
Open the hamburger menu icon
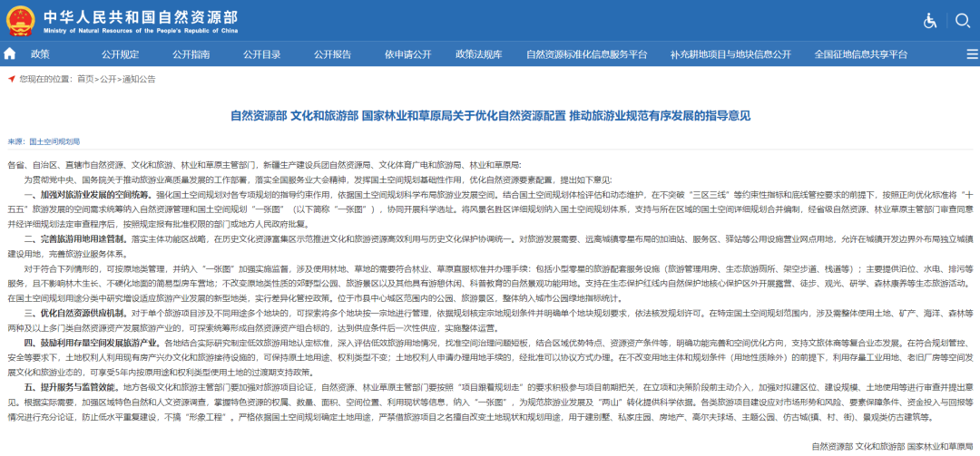pos(972,54)
